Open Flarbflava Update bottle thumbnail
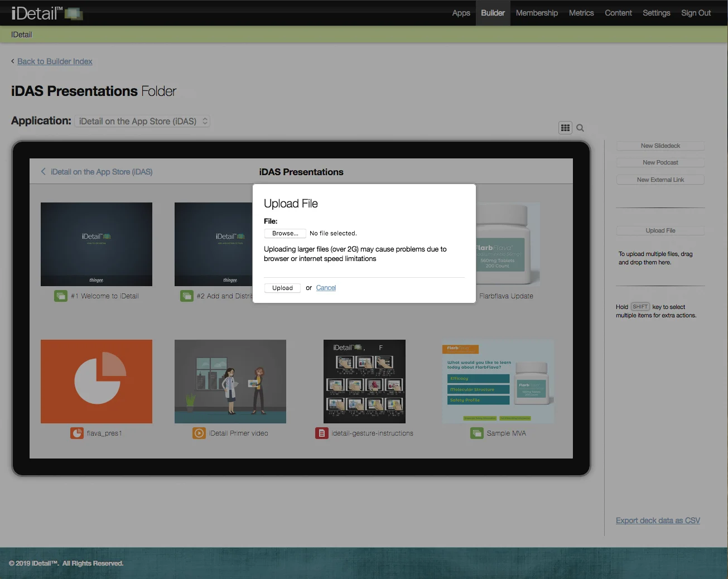The height and width of the screenshot is (579, 728). [x=508, y=244]
